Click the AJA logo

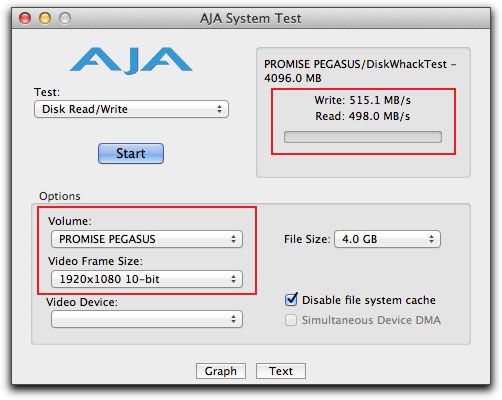[x=131, y=60]
